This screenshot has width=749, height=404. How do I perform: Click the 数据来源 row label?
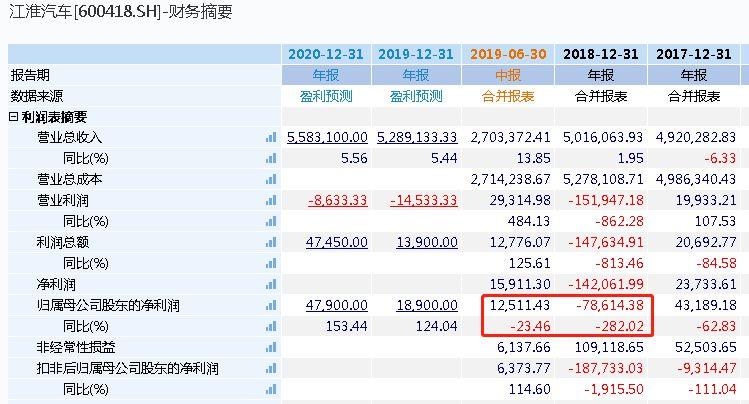point(37,96)
